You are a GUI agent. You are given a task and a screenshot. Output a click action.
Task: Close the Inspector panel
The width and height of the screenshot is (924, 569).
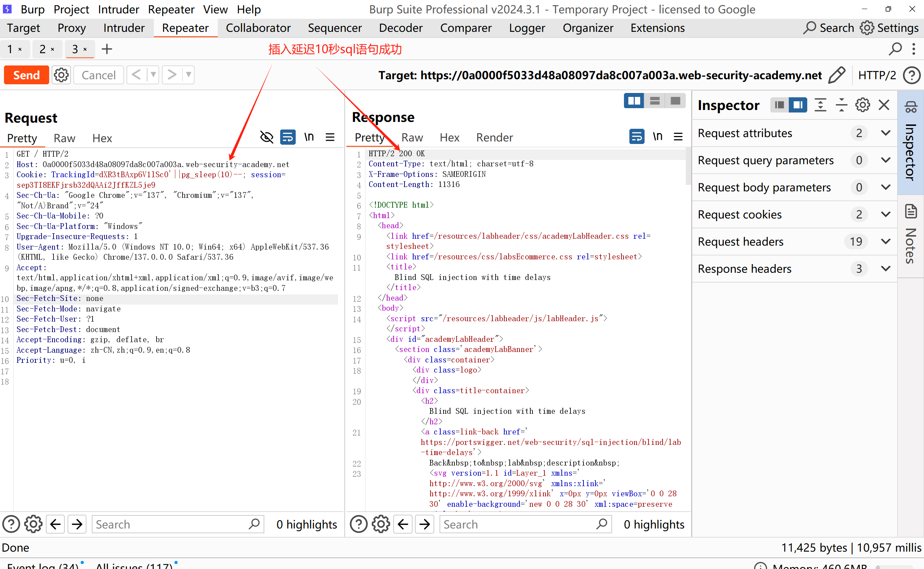pyautogui.click(x=884, y=105)
